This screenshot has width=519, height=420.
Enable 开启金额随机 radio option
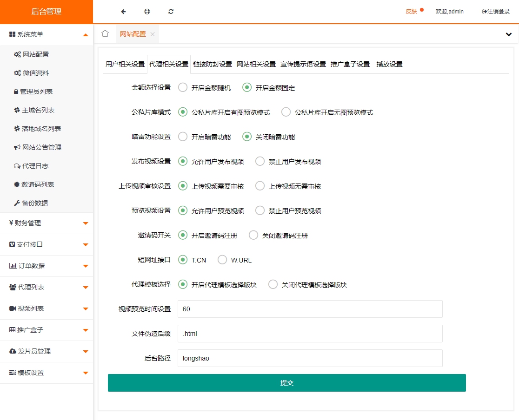(182, 88)
